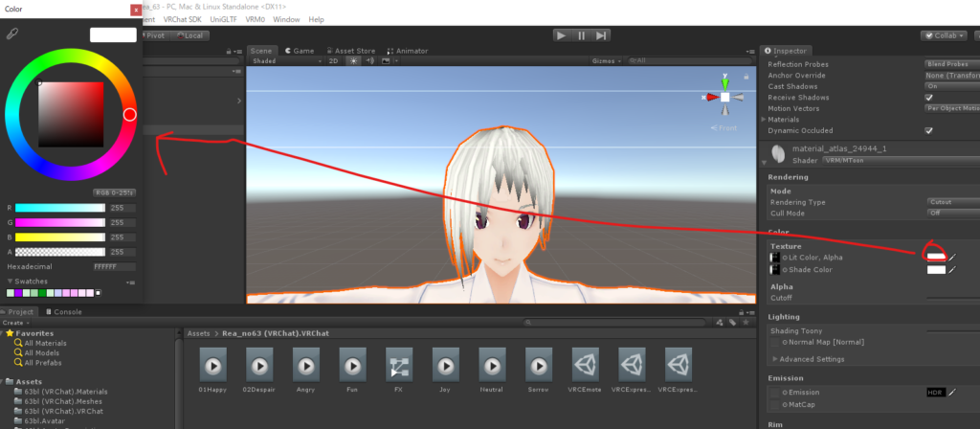Click the favorite star icon in Project toolbar
This screenshot has height=429, width=980.
click(745, 322)
